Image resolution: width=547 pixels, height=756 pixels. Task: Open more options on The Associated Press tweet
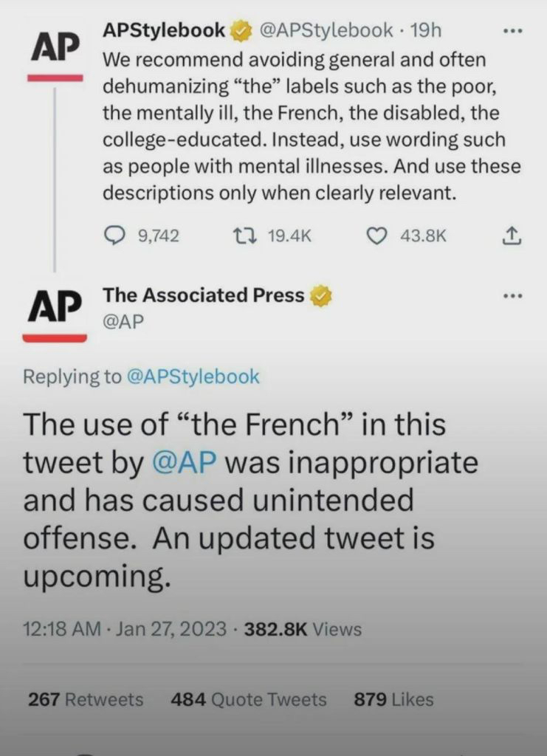[x=512, y=296]
